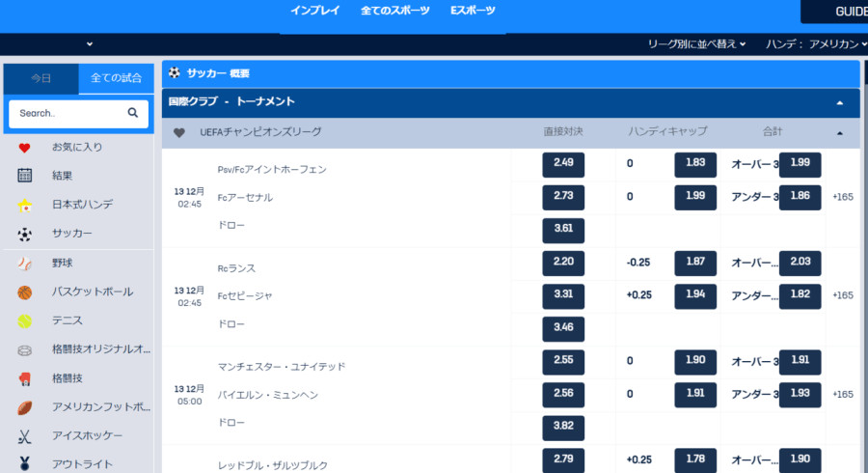868x473 pixels.
Task: Switch to the 今日 tab
Action: tap(41, 78)
